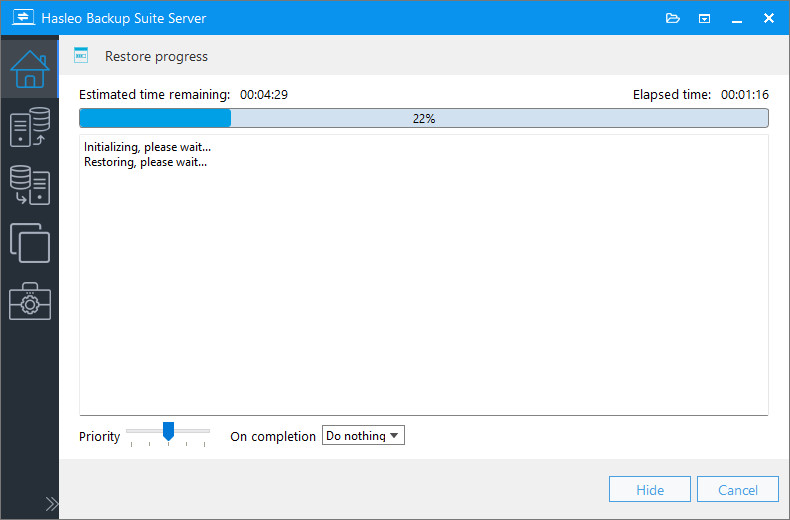The height and width of the screenshot is (520, 790).
Task: Click the open folder icon in title bar
Action: 673,18
